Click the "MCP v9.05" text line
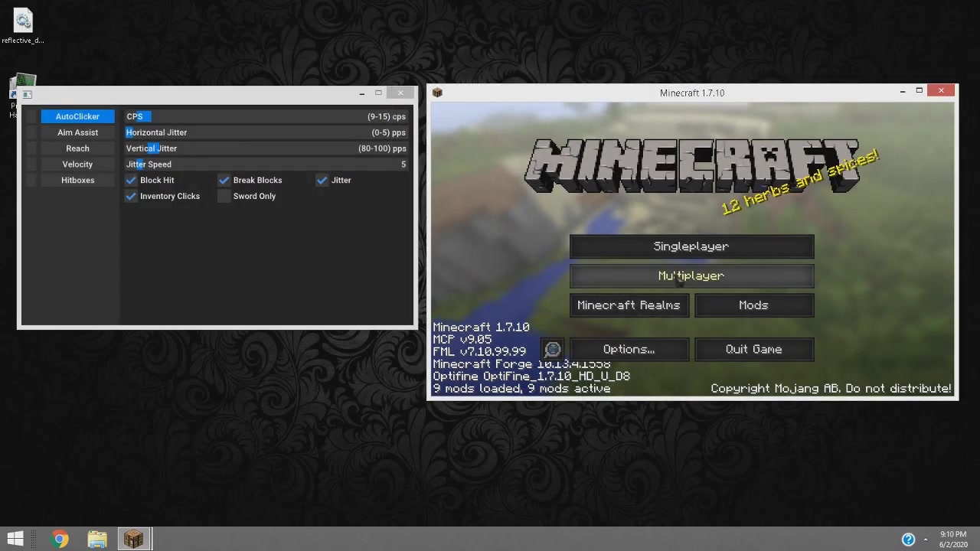The width and height of the screenshot is (980, 551). point(462,339)
